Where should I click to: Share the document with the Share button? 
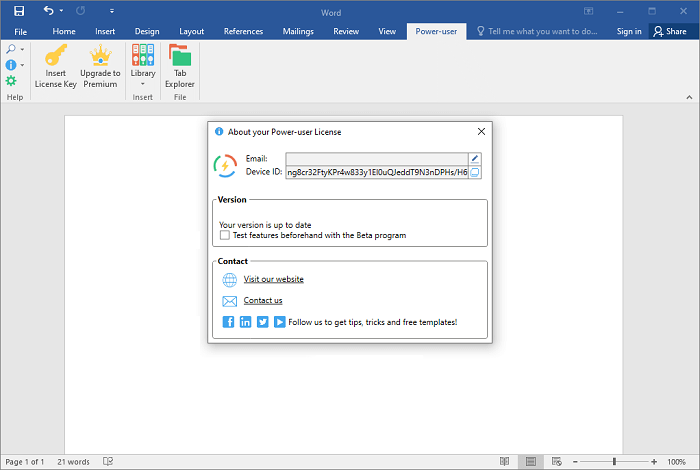point(670,31)
